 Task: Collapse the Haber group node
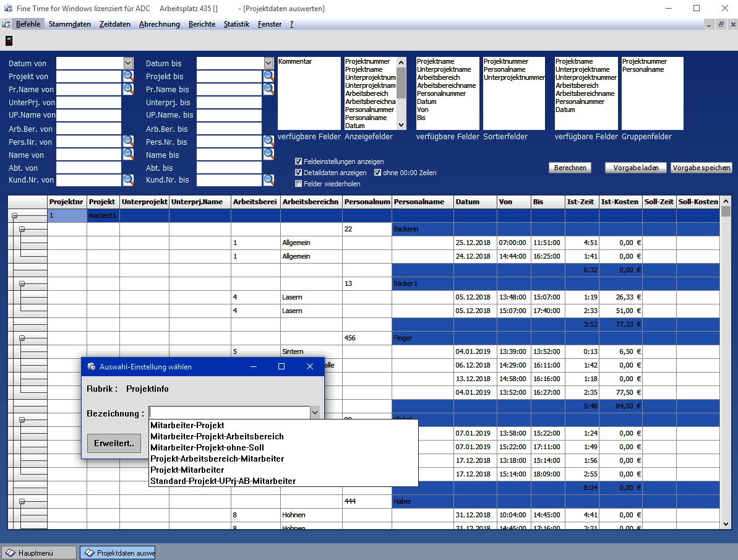[22, 502]
